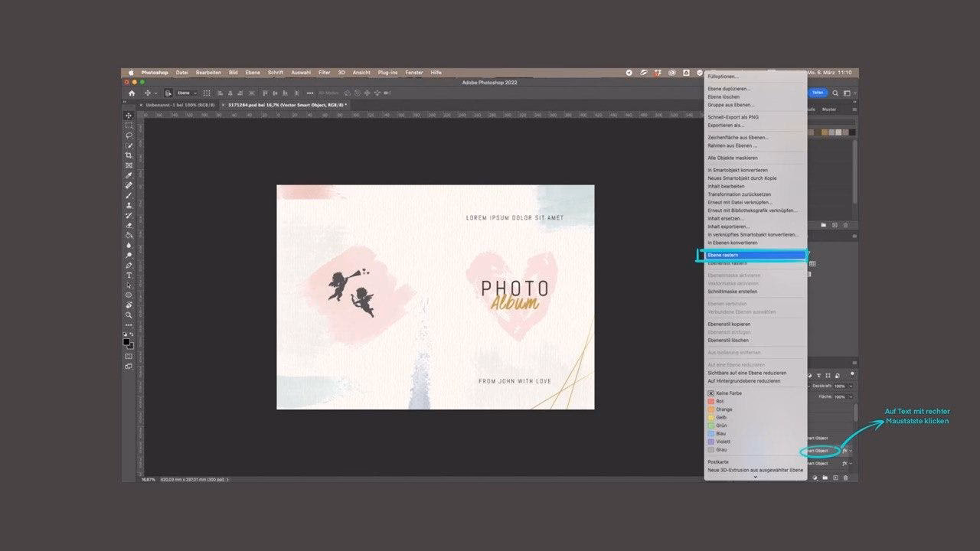This screenshot has width=980, height=551.
Task: Select the Brush tool
Action: 129,195
